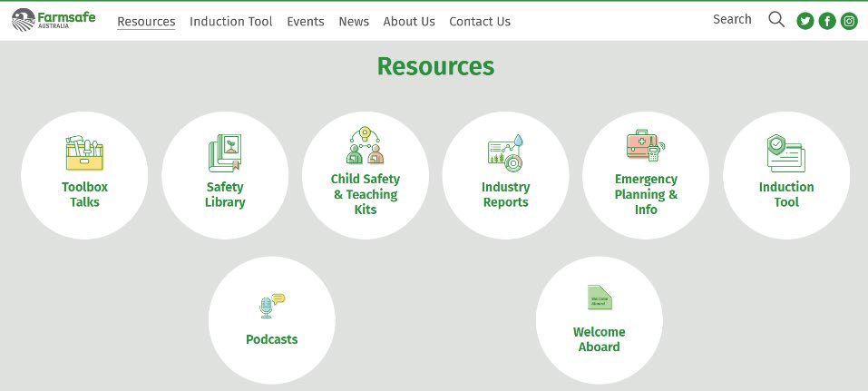The width and height of the screenshot is (868, 391).
Task: Click the Farmsafe Australia logo
Action: 54,20
